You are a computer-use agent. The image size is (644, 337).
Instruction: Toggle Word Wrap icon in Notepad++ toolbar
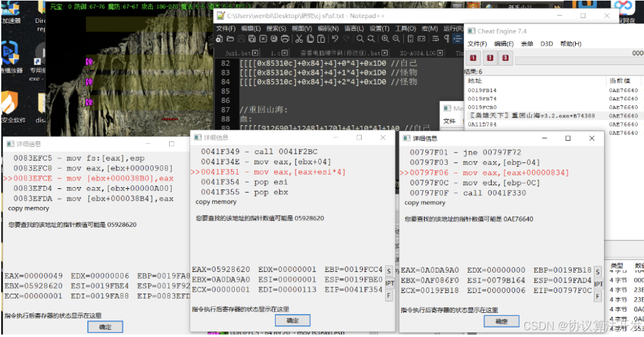tap(435, 38)
